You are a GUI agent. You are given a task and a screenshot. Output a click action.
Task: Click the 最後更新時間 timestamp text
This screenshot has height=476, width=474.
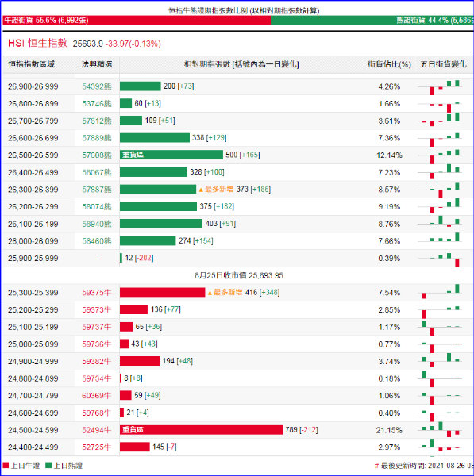424,466
